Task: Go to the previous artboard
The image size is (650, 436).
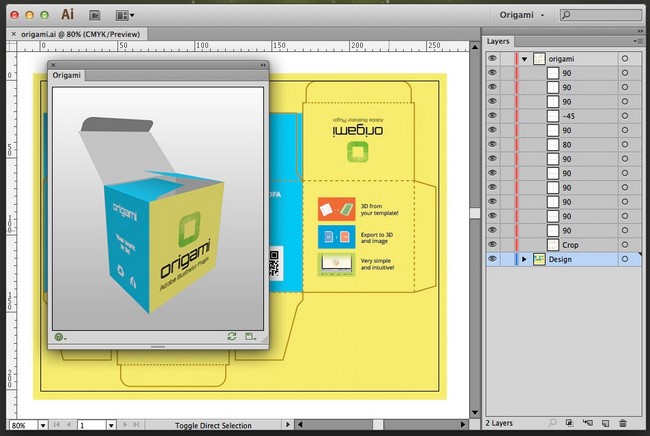Action: 69,425
